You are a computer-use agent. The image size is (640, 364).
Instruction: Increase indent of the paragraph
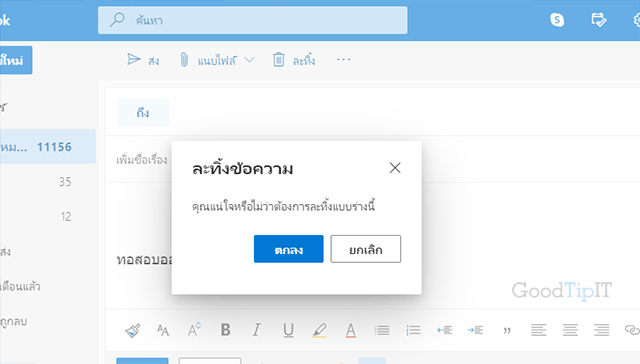(x=475, y=330)
